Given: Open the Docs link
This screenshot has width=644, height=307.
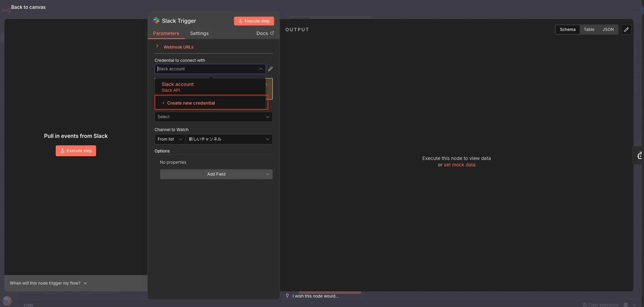Looking at the screenshot, I should click(265, 33).
